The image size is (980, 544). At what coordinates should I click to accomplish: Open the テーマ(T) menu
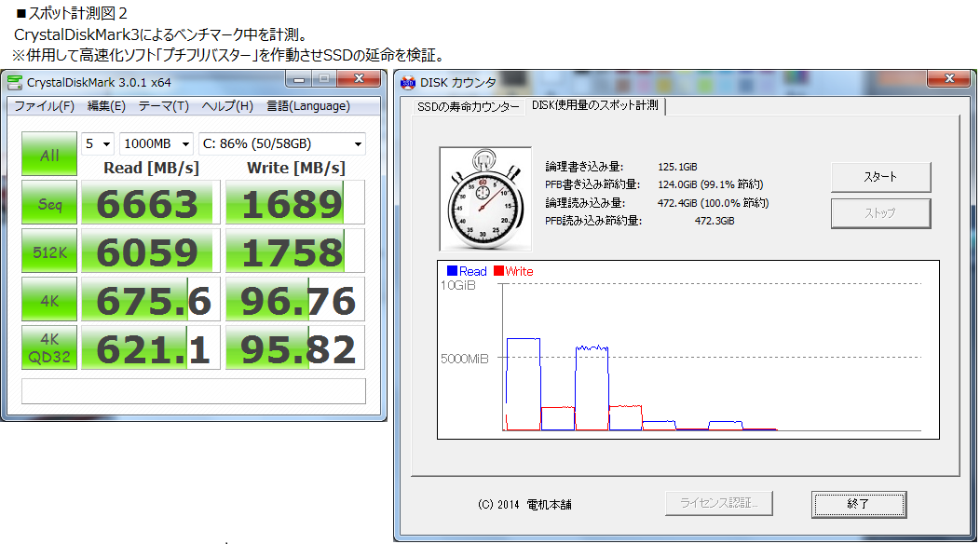click(163, 105)
